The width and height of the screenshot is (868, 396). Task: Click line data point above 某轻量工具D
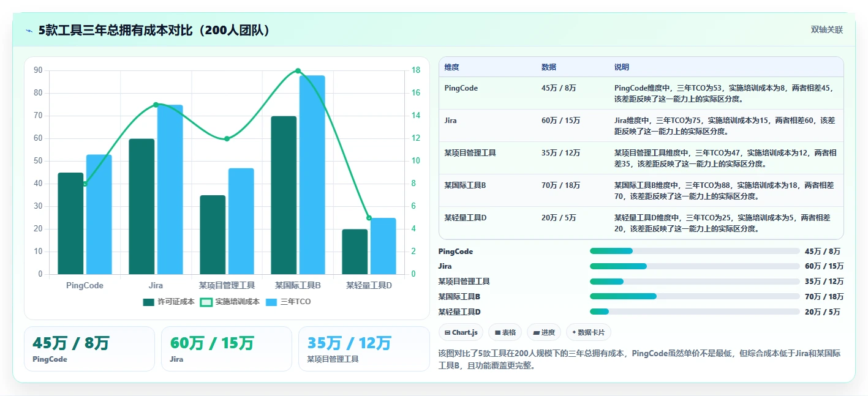pos(369,218)
